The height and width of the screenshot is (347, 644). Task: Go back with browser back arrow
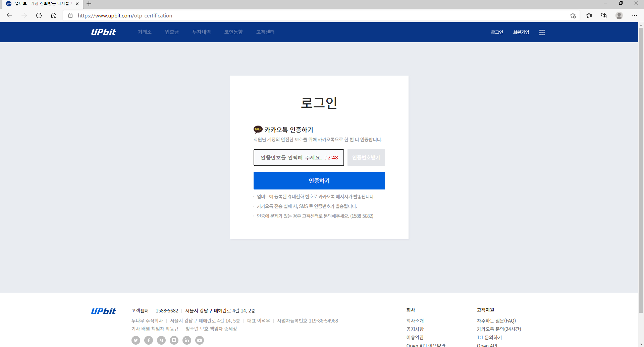(9, 15)
